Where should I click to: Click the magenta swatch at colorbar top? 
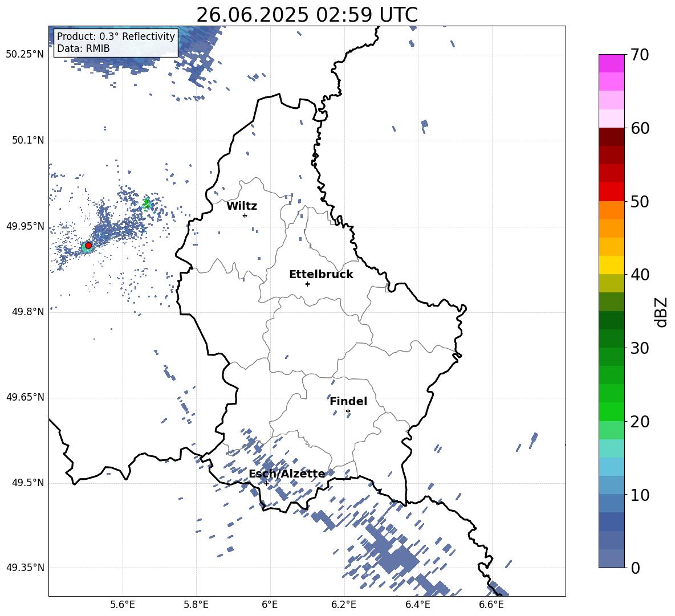click(x=612, y=63)
